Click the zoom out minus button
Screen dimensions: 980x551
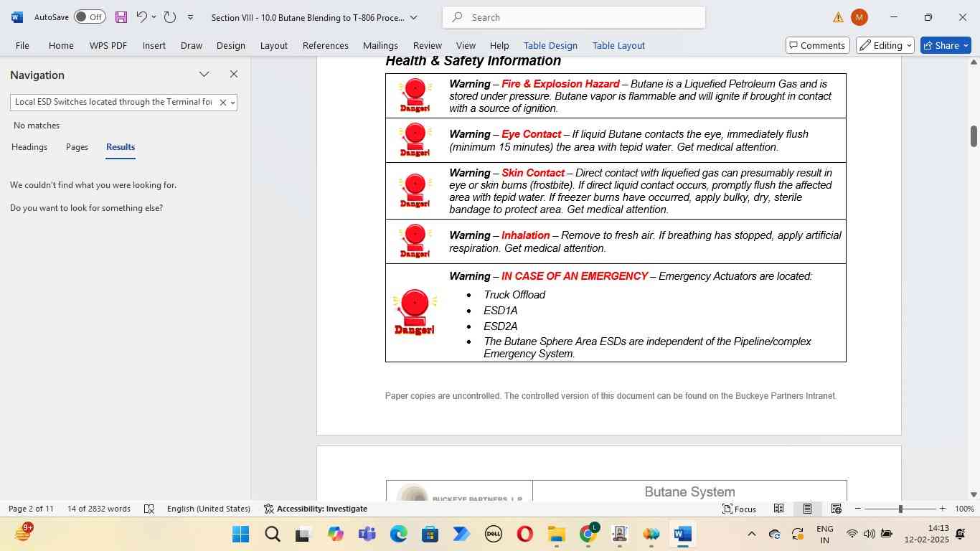click(857, 509)
